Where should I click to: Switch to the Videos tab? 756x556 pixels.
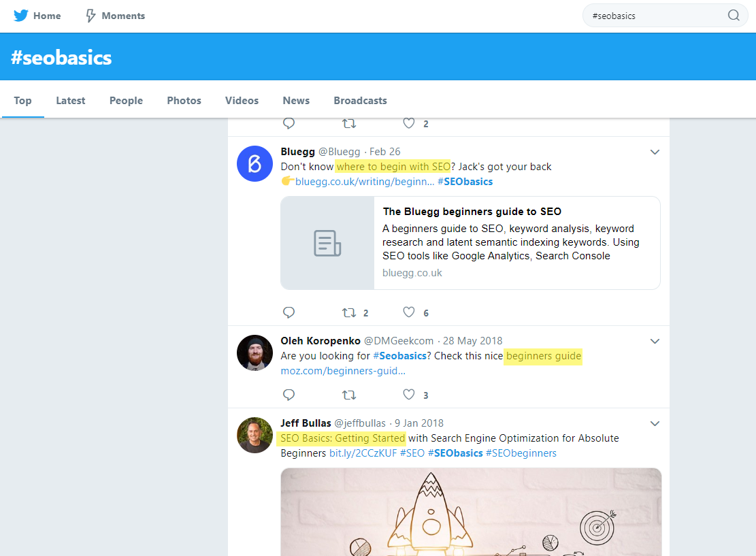(x=242, y=100)
